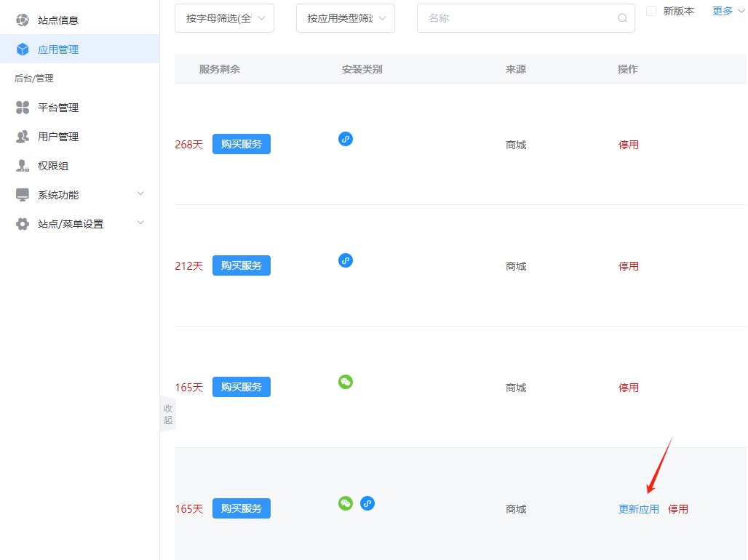Click the 应用管理 cube icon

pos(23,49)
